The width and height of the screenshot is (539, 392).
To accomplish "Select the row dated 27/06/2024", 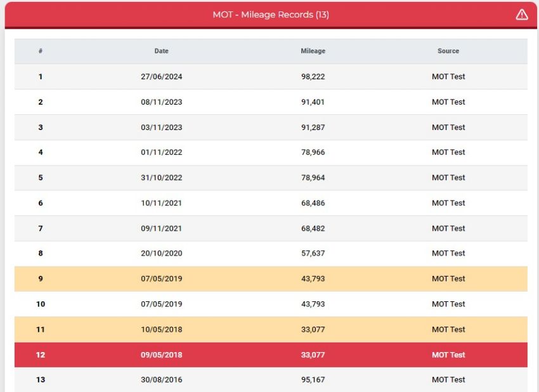I will [271, 76].
